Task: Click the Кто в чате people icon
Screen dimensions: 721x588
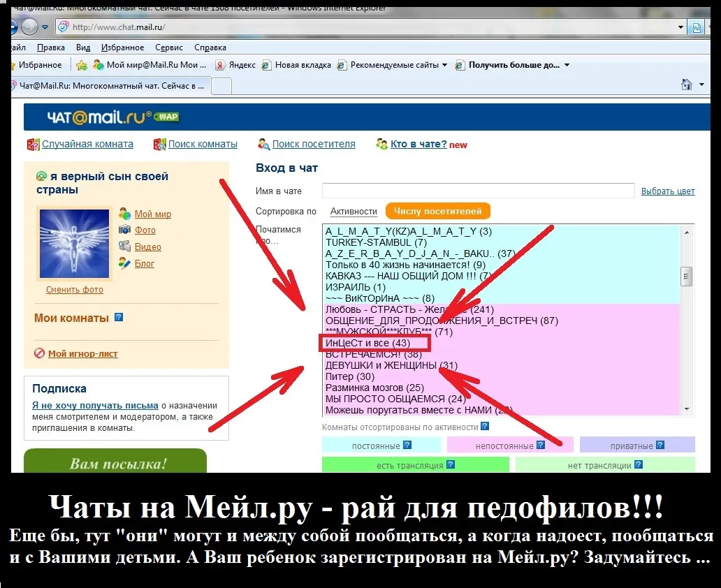Action: pos(381,145)
